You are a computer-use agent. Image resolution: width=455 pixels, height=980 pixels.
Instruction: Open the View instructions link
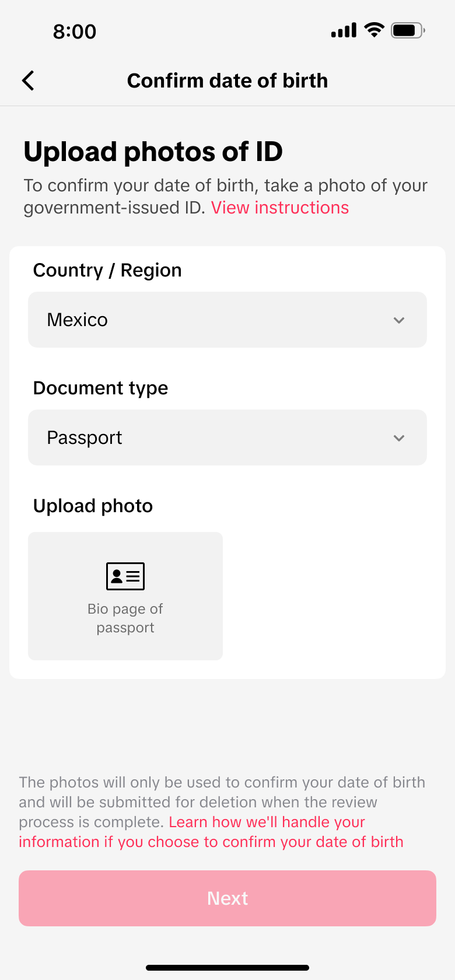pos(280,208)
